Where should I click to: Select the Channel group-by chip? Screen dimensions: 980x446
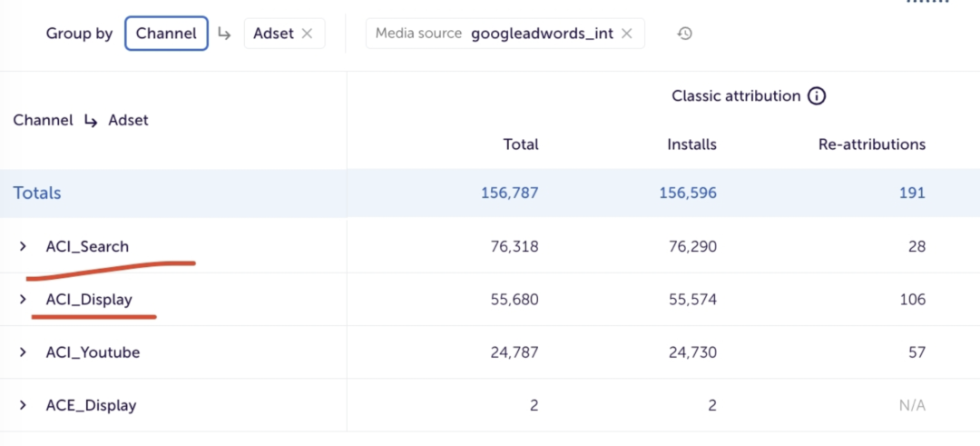pyautogui.click(x=166, y=34)
